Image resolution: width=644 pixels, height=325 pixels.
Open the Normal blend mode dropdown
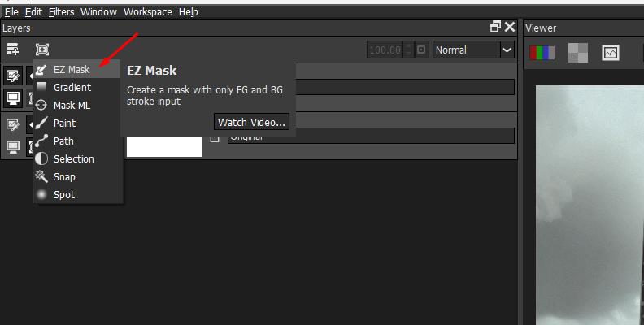[x=473, y=50]
